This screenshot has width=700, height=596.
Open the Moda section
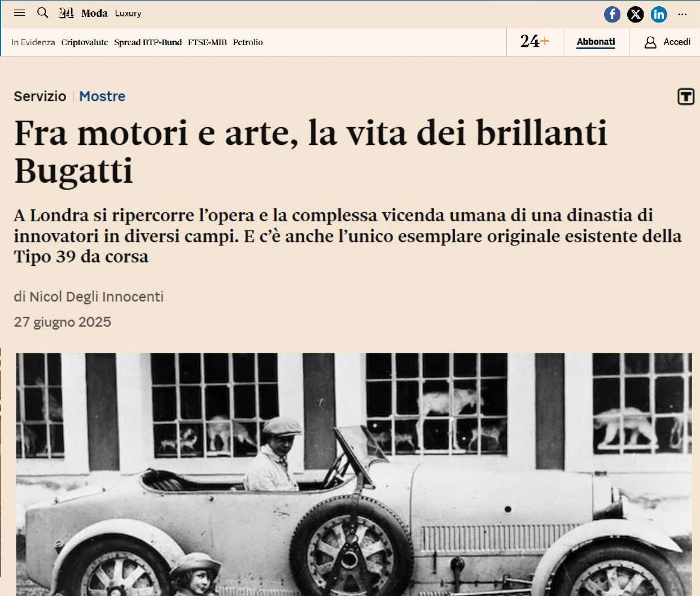[94, 13]
